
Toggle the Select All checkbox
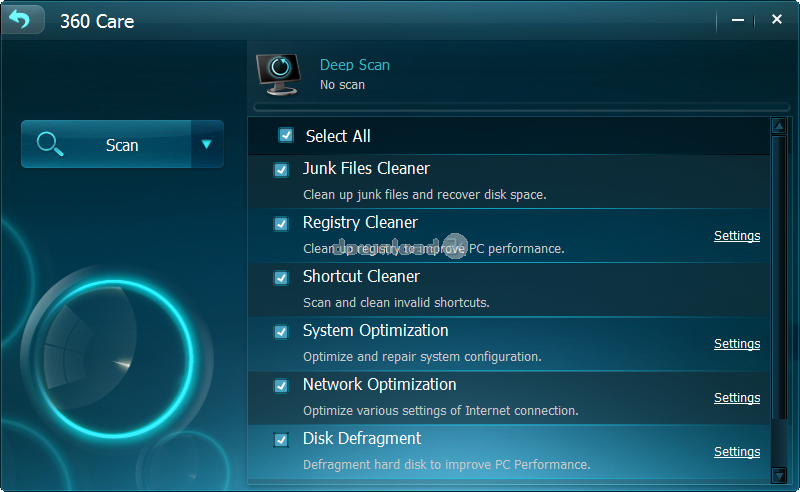286,135
